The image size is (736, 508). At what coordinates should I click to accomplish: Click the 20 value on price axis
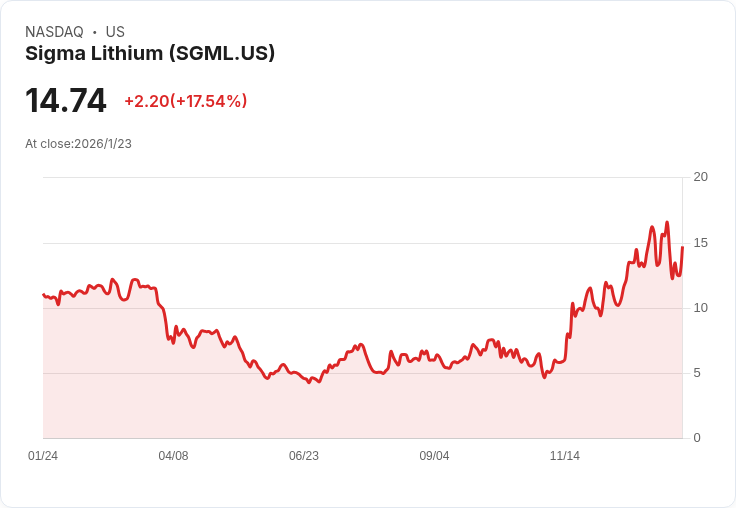click(700, 177)
